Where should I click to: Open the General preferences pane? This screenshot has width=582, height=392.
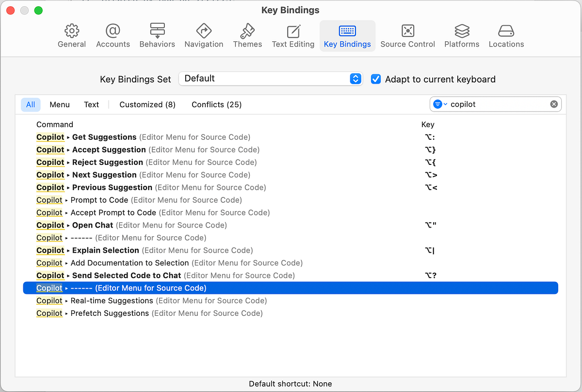click(72, 35)
